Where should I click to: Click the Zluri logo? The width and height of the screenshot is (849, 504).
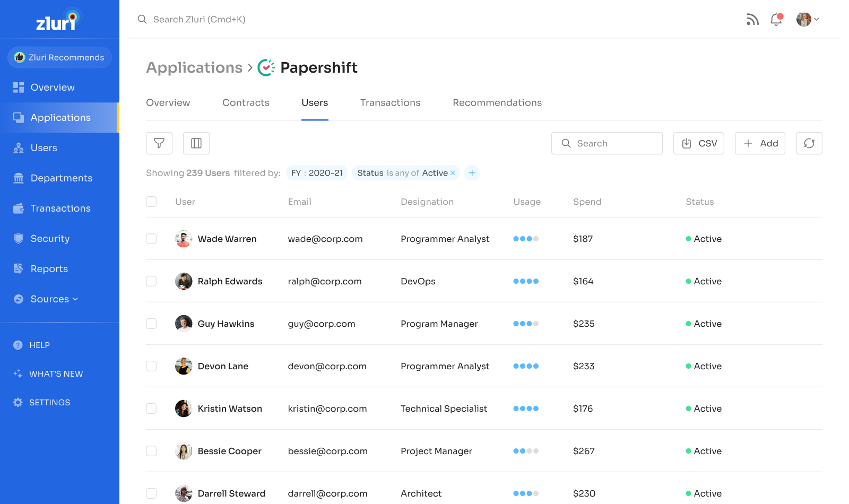57,20
